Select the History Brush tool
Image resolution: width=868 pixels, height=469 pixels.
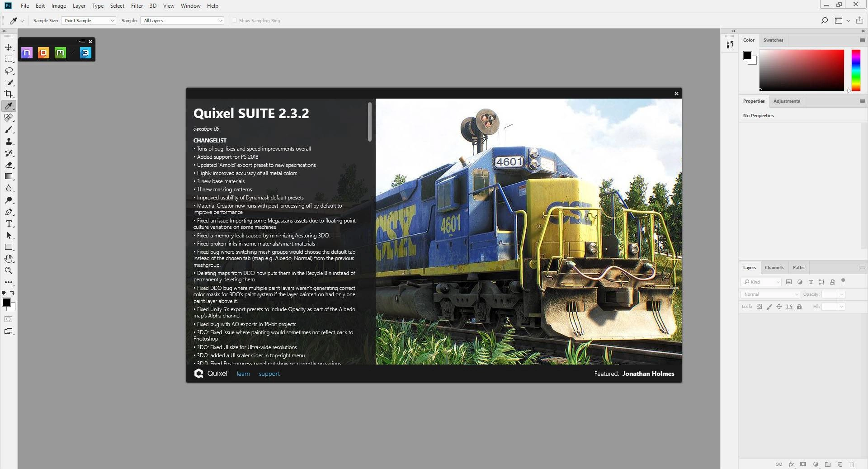click(x=9, y=153)
